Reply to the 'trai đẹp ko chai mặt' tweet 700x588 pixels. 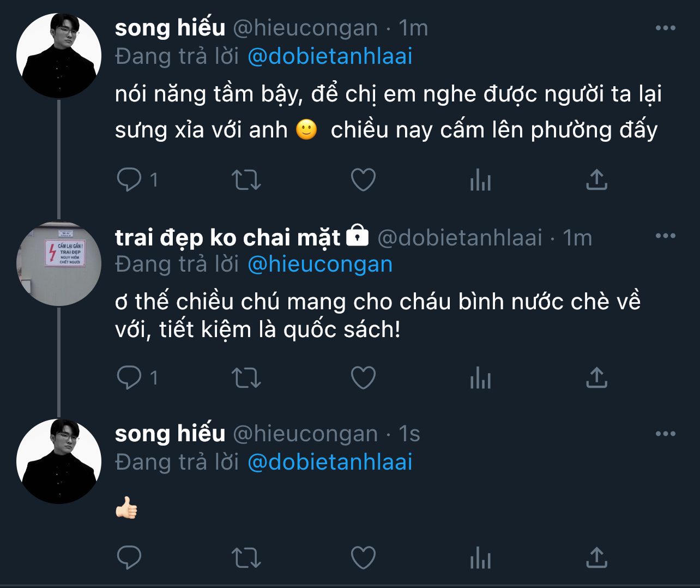coord(130,377)
